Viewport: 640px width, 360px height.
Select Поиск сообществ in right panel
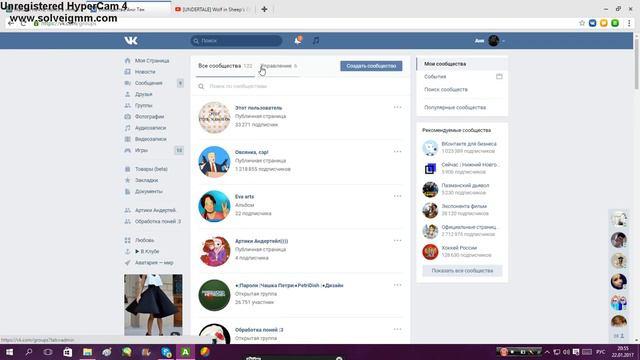(x=446, y=89)
